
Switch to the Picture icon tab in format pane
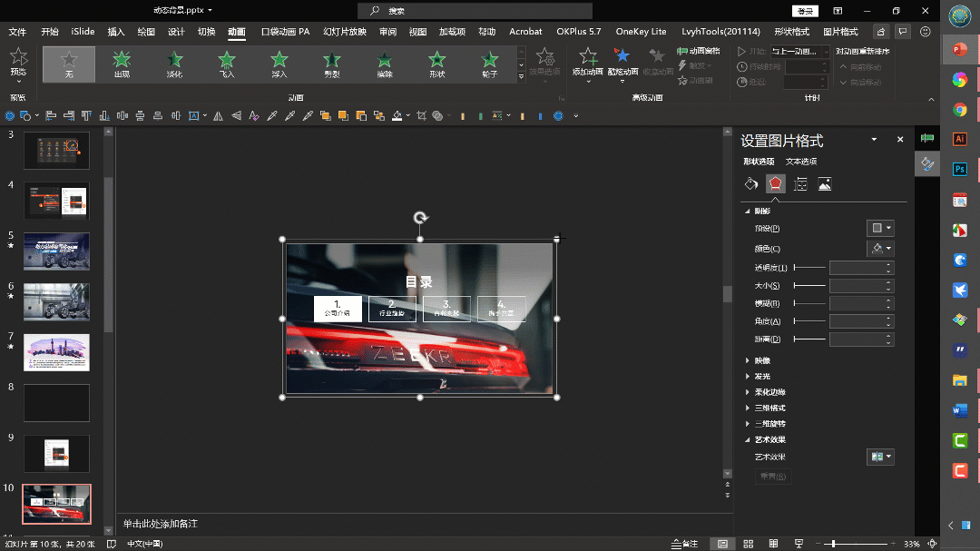824,184
